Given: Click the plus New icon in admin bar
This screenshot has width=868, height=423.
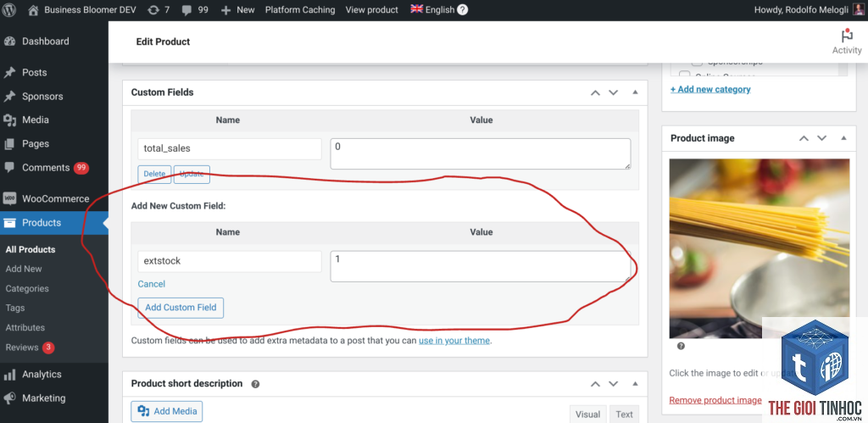Looking at the screenshot, I should pyautogui.click(x=225, y=10).
